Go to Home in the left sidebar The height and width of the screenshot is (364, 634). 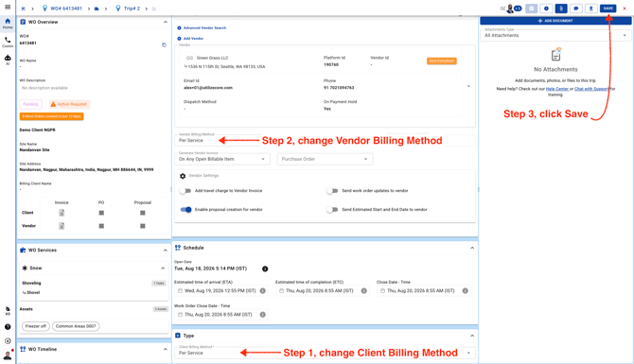(8, 24)
